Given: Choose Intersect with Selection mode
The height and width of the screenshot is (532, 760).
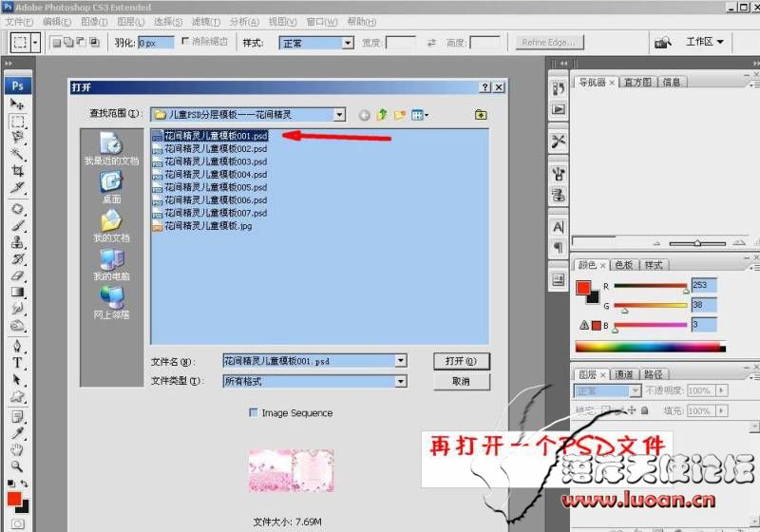Looking at the screenshot, I should (x=94, y=43).
